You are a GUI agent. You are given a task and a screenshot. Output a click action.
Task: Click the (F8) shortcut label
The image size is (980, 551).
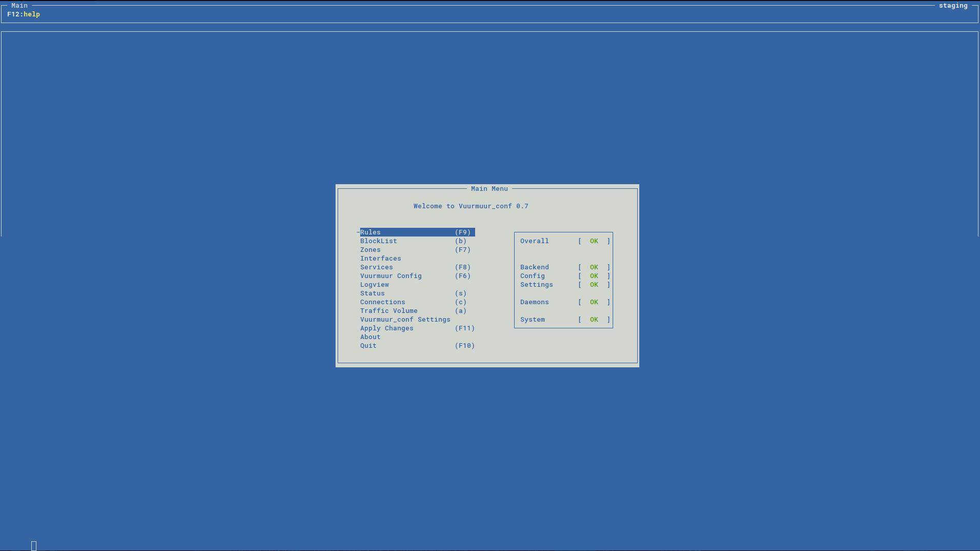[x=463, y=267]
